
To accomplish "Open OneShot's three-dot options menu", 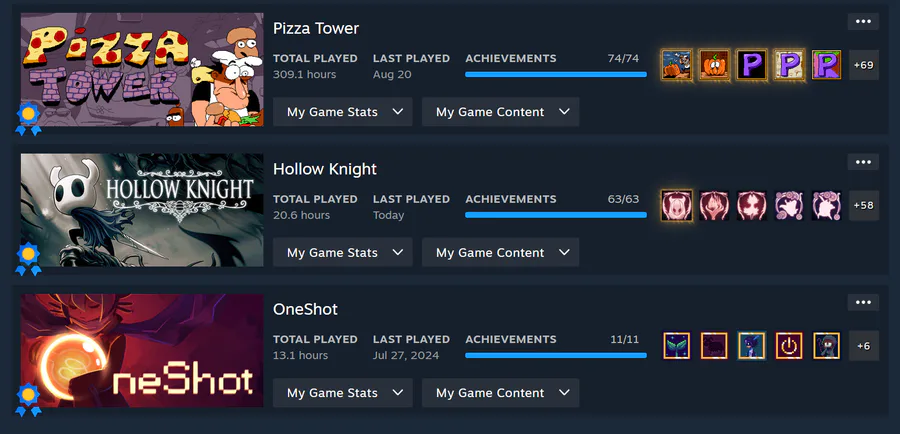I will click(863, 303).
